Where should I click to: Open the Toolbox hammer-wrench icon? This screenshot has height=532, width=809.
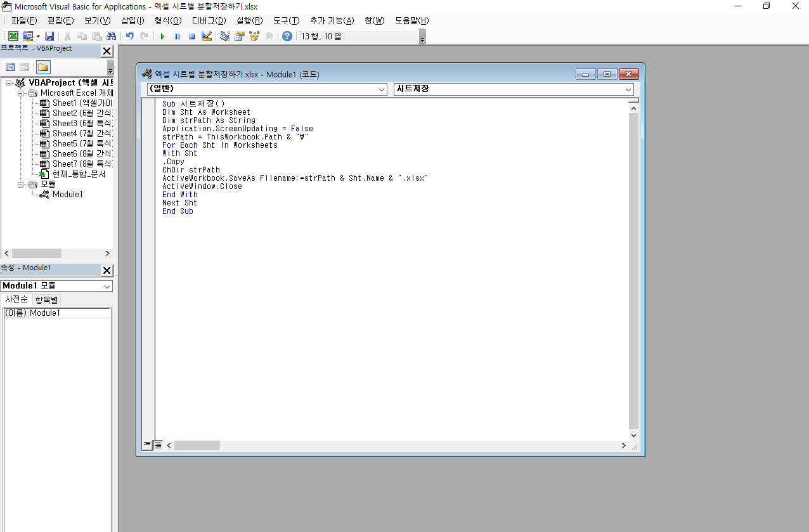tap(269, 36)
